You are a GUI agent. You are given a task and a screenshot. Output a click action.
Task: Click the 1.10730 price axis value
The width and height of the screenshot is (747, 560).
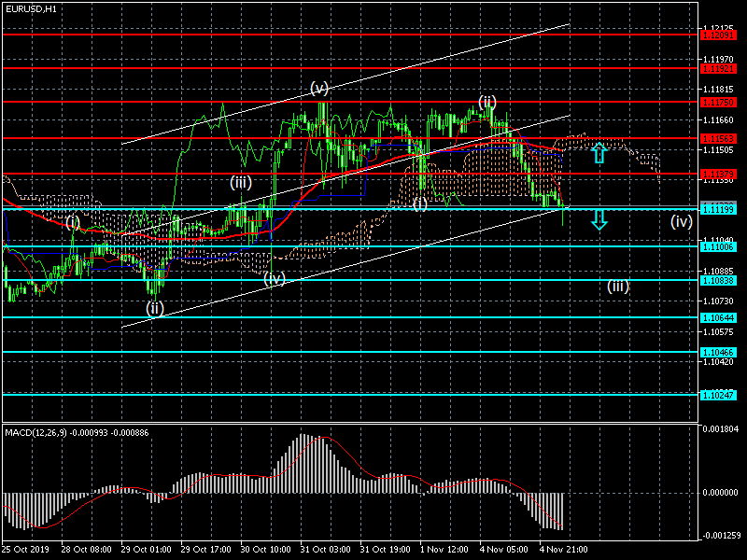718,301
